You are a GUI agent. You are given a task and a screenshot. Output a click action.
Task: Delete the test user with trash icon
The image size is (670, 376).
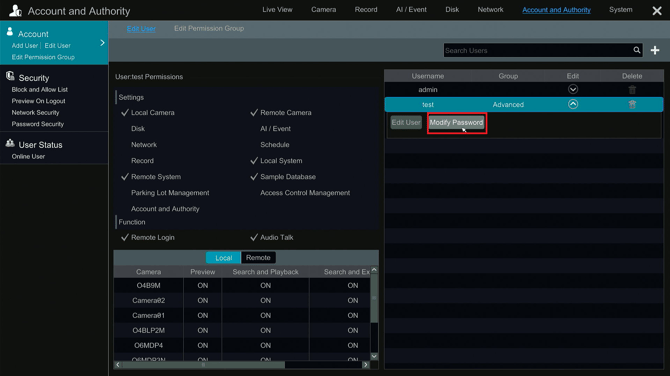pyautogui.click(x=632, y=104)
